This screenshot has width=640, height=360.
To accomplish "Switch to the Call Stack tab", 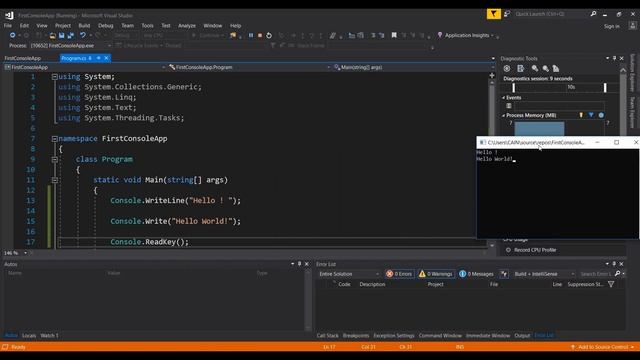I will pos(327,336).
